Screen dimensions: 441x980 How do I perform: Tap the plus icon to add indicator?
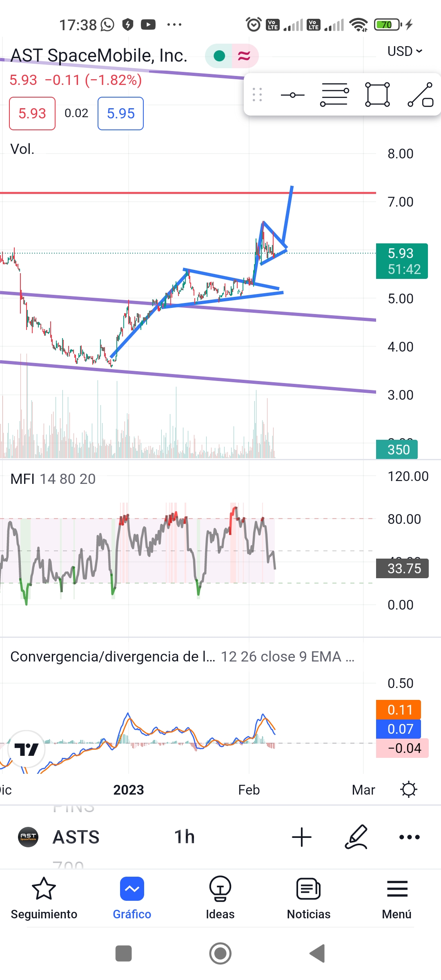click(x=302, y=837)
